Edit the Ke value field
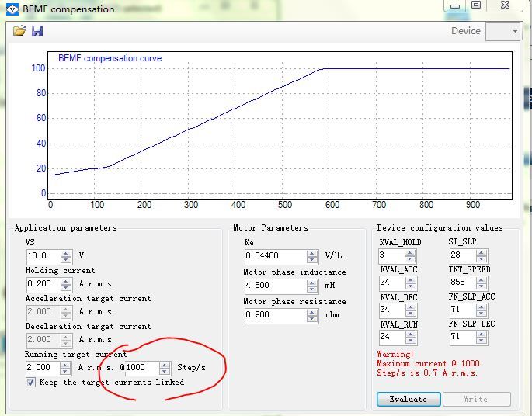 point(276,256)
